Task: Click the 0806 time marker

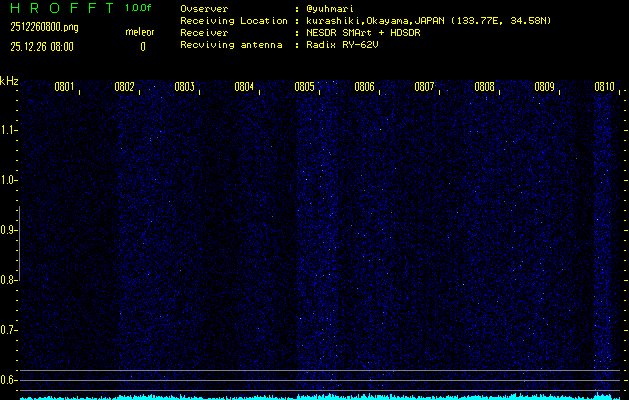Action: click(364, 87)
